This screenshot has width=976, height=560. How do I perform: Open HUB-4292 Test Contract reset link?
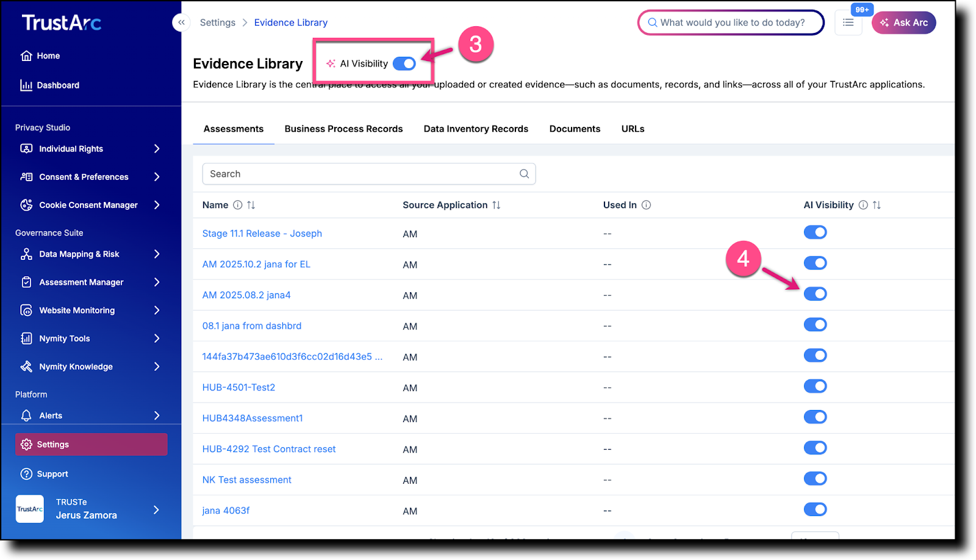tap(269, 449)
